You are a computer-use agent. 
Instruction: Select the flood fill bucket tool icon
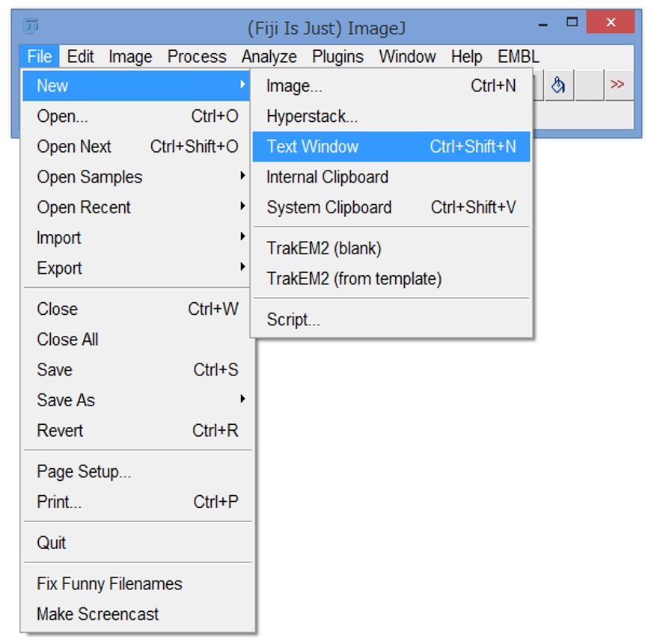point(559,85)
